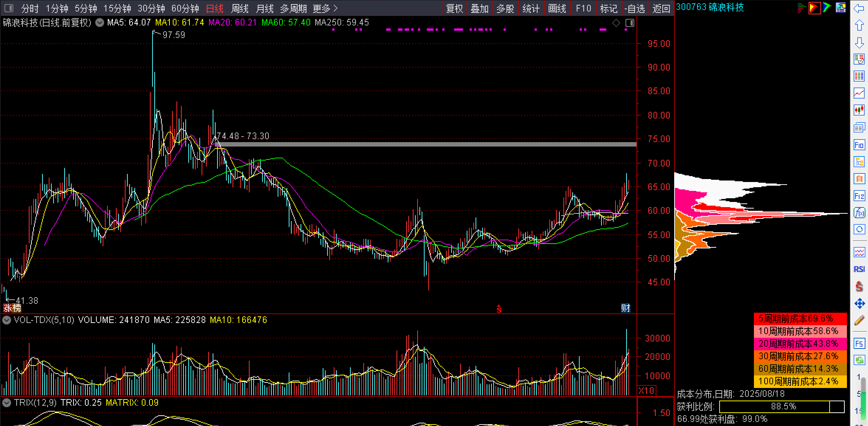
Task: Select the blue four-way move arrows icon
Action: point(859,303)
